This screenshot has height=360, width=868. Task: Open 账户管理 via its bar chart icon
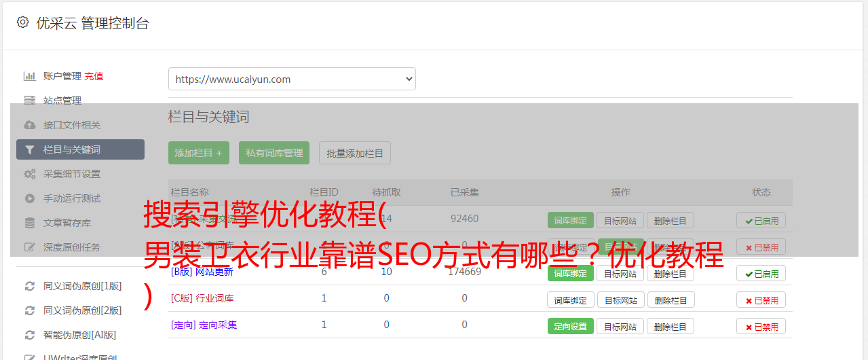(x=29, y=76)
